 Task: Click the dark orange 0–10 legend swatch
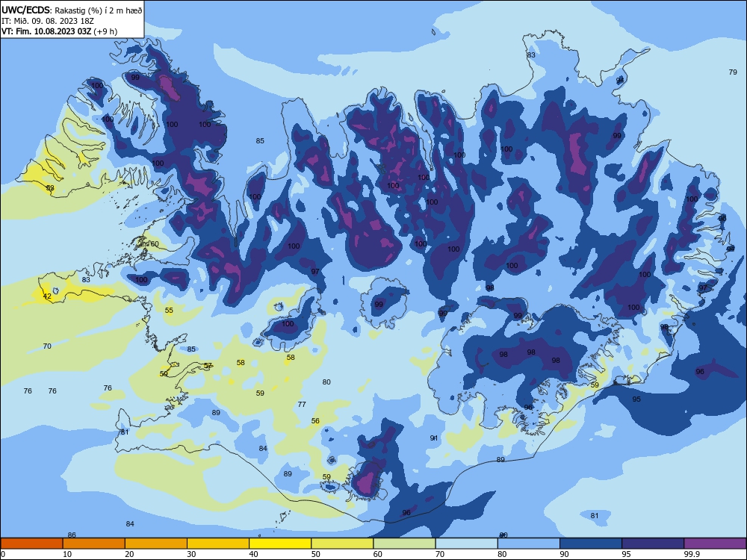coord(31,544)
